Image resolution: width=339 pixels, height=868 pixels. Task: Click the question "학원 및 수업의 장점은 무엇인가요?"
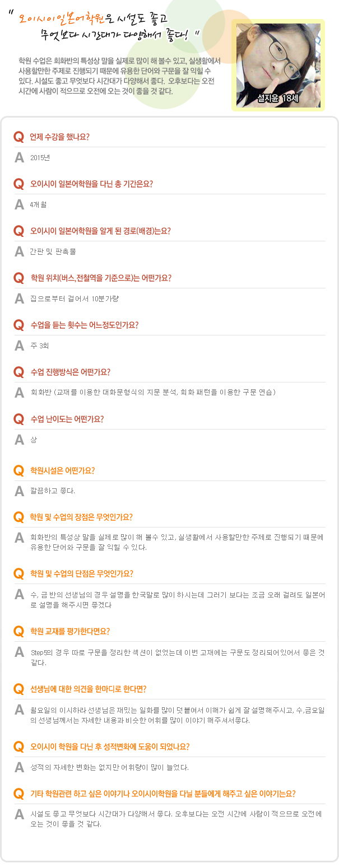click(x=81, y=517)
